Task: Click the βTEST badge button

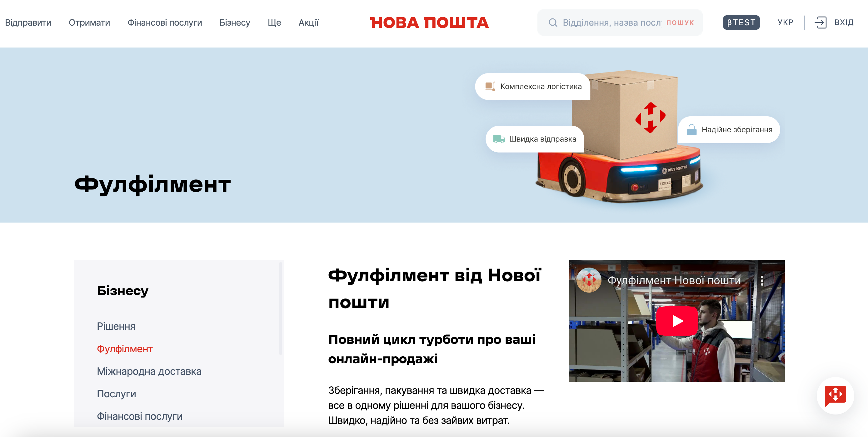Action: point(741,23)
